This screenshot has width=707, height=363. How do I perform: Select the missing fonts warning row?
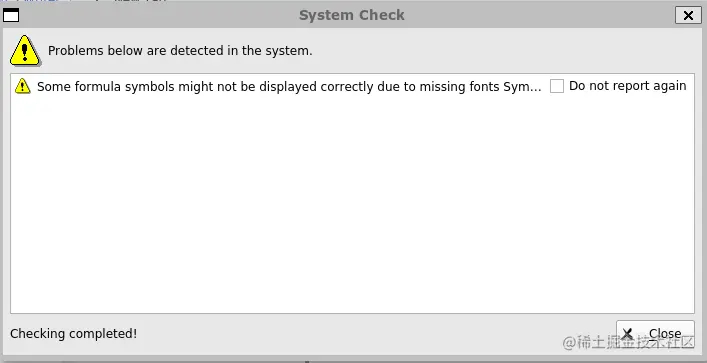(352, 86)
